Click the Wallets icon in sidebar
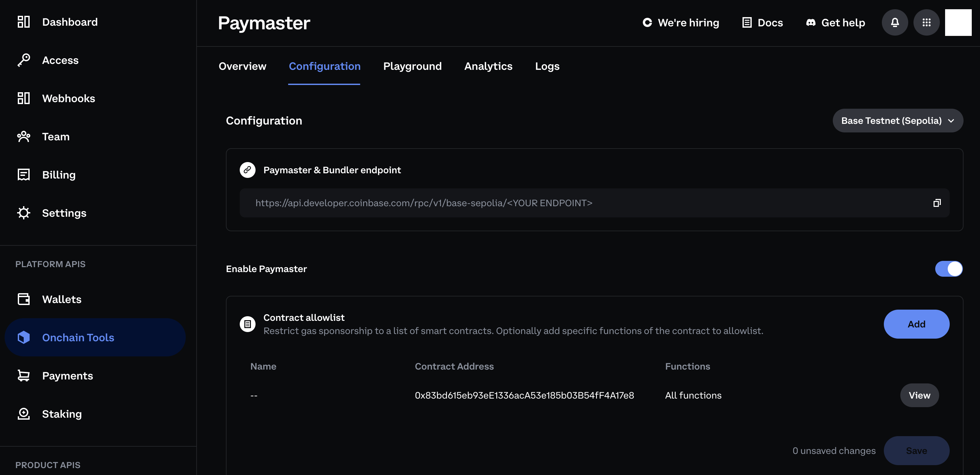The width and height of the screenshot is (980, 475). (x=24, y=299)
